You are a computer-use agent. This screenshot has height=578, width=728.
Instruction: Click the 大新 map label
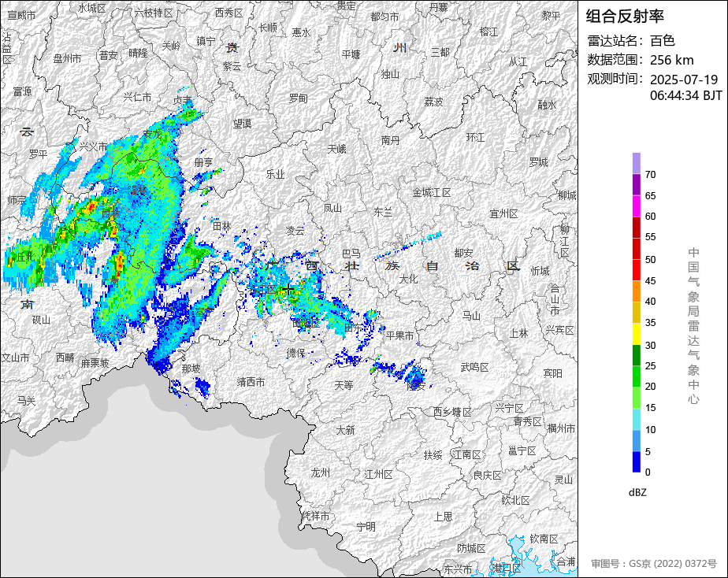[x=345, y=430]
